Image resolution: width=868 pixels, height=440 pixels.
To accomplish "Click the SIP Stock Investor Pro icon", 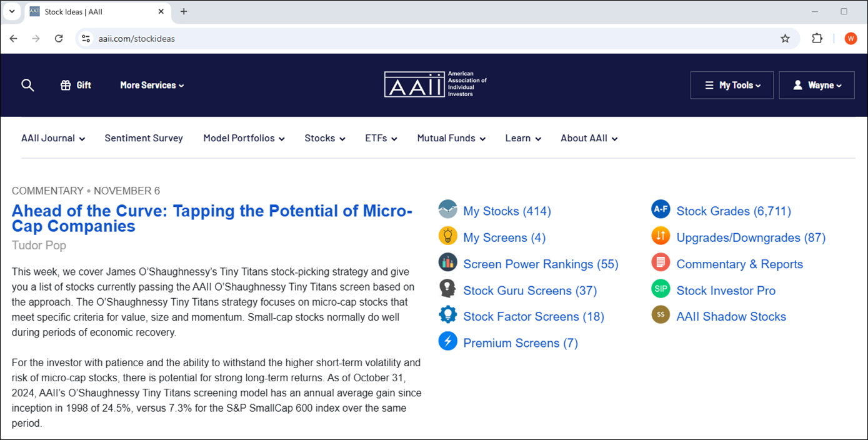I will click(x=661, y=290).
